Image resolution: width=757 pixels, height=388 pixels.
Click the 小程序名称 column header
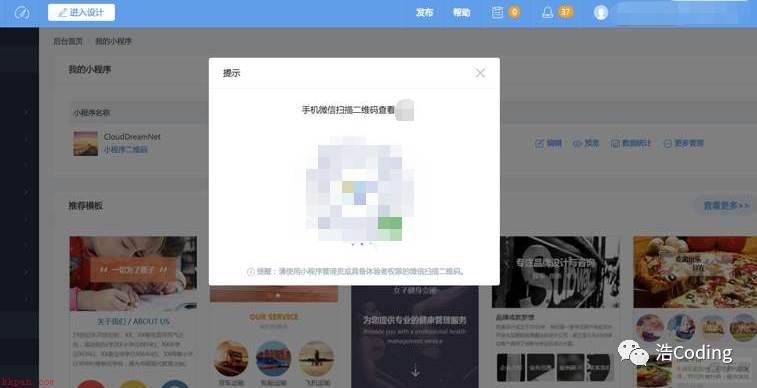coord(92,113)
